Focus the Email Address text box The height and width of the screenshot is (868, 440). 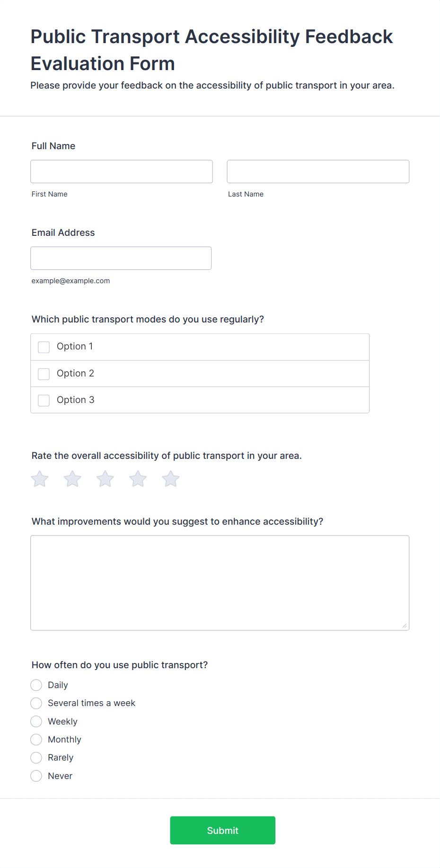121,258
